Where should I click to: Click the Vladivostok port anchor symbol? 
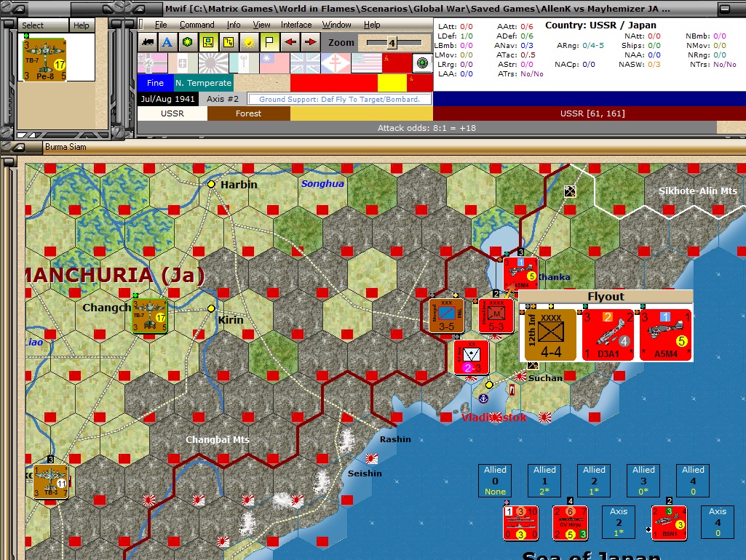pyautogui.click(x=483, y=399)
